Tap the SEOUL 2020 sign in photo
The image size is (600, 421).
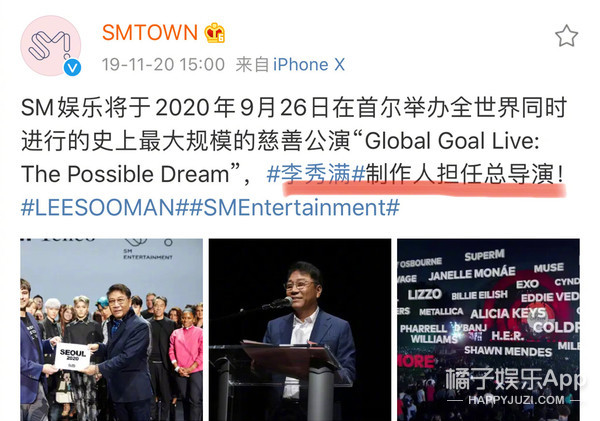tap(73, 357)
